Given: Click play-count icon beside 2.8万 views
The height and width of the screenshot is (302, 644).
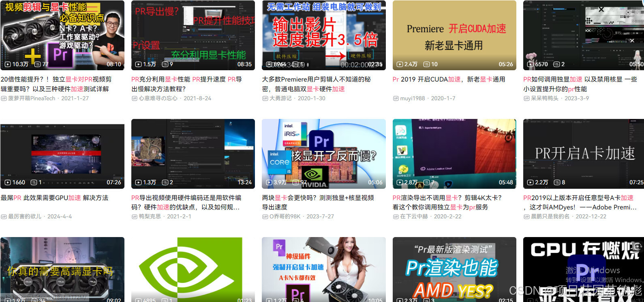Looking at the screenshot, I should (x=400, y=182).
